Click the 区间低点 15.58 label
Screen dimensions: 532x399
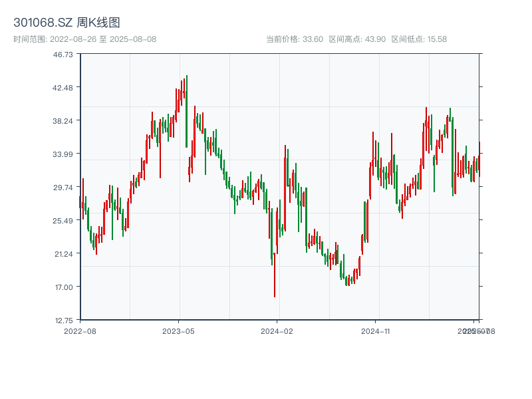[419, 39]
